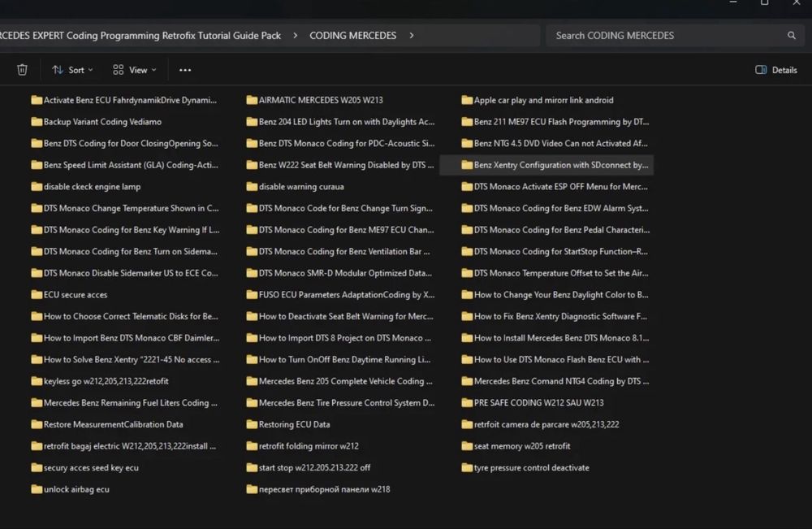Toggle the Details pane button
Viewport: 812px width, 529px height.
point(775,70)
